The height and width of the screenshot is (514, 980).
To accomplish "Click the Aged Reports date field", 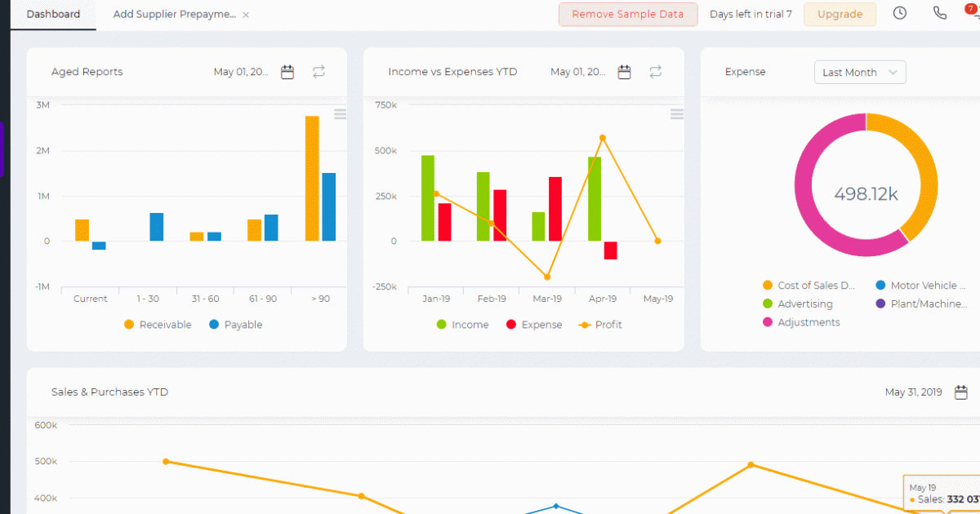I will tap(241, 72).
